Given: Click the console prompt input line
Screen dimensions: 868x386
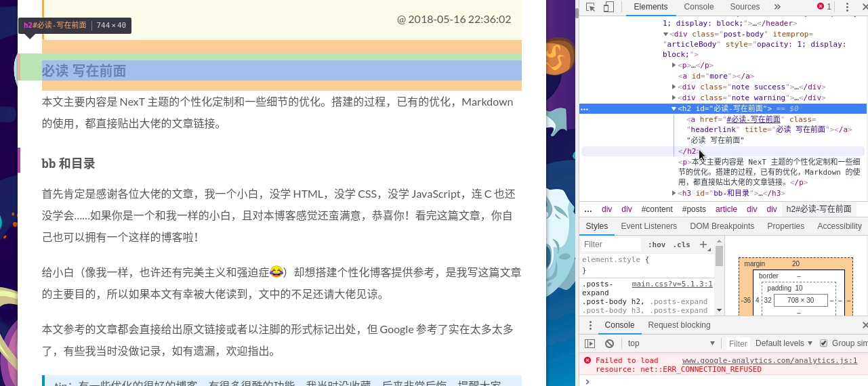Looking at the screenshot, I should coord(728,381).
